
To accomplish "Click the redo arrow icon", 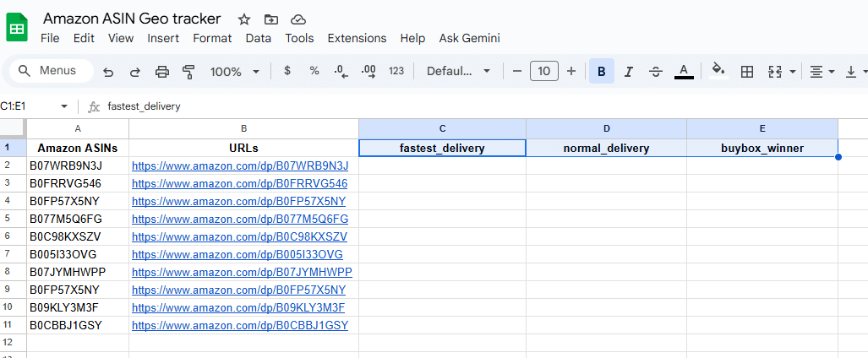I will 135,72.
